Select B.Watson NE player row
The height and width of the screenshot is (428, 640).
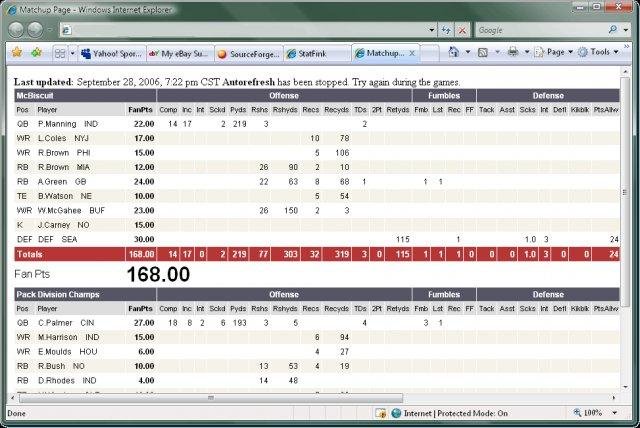pos(317,196)
